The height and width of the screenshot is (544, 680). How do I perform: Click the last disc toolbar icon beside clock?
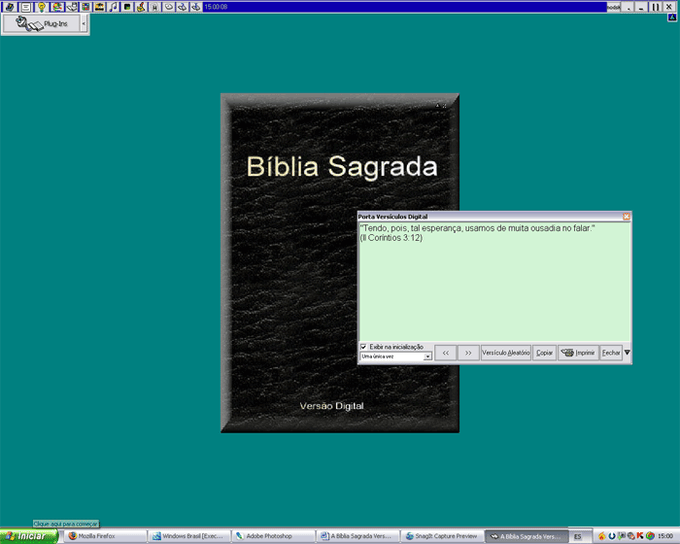196,7
